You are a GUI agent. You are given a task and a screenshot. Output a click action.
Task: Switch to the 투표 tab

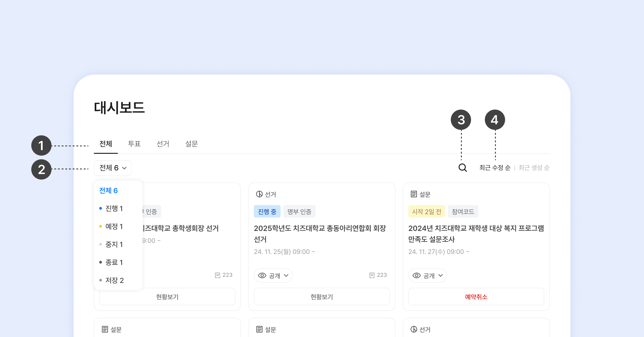coord(134,144)
